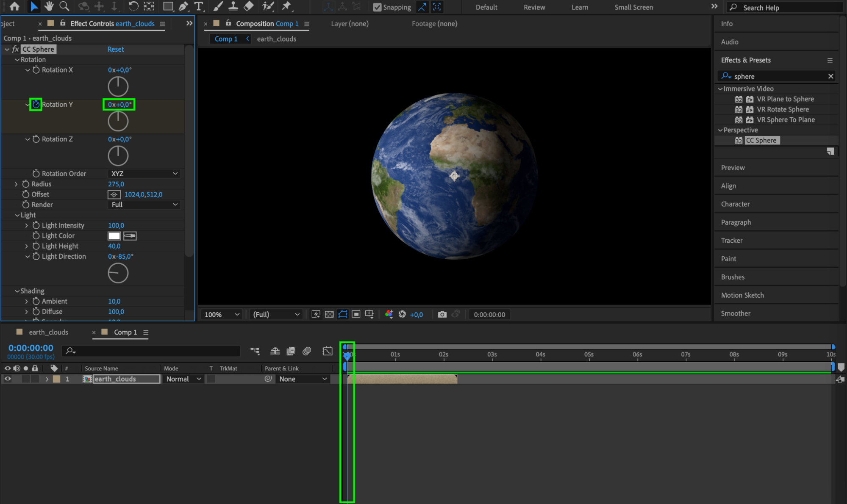Screen dimensions: 847x504
Task: Open the Tracker panel
Action: (732, 241)
